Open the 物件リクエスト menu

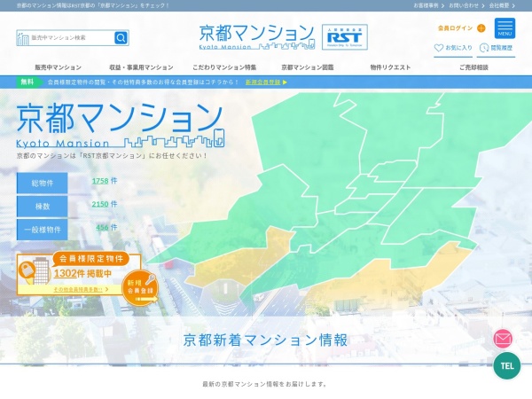[390, 67]
